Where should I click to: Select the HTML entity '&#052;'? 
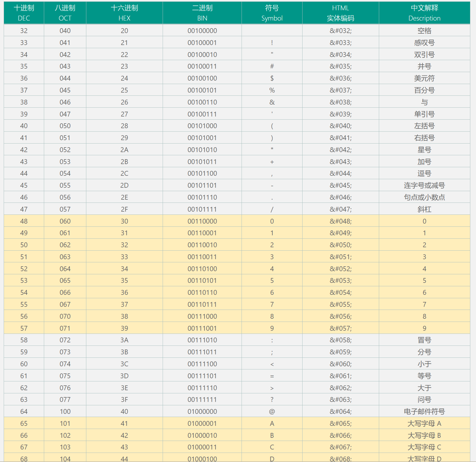(341, 269)
